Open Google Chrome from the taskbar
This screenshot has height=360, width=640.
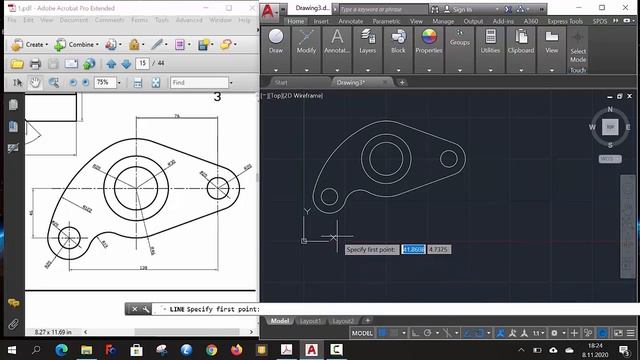(x=211, y=350)
